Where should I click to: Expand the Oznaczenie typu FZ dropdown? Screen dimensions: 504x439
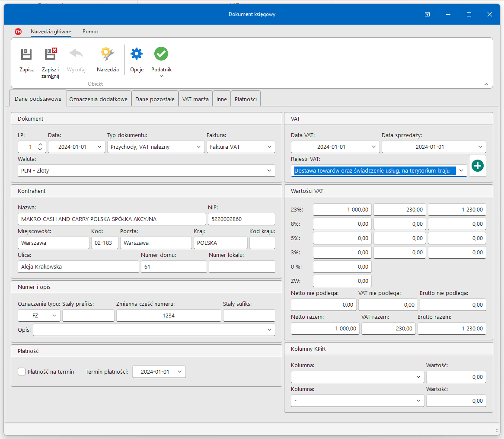click(x=54, y=316)
